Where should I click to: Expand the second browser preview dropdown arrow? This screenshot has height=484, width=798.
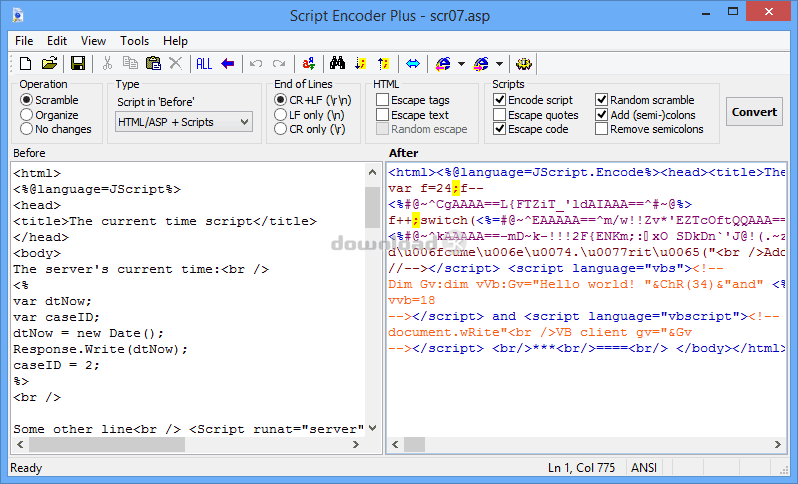(x=499, y=64)
